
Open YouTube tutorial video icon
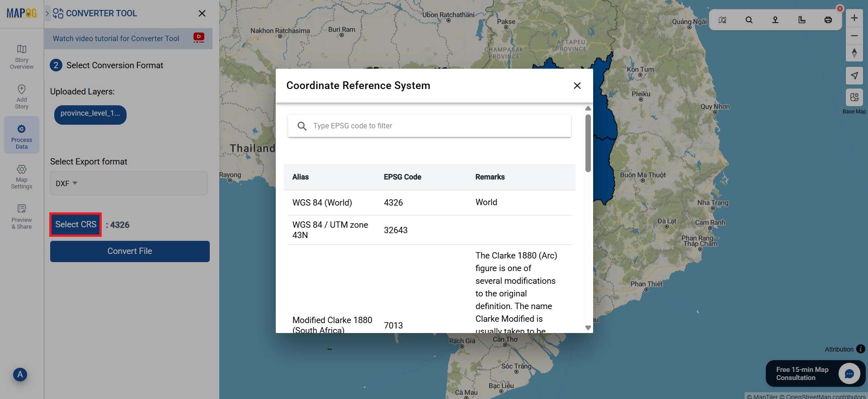(198, 38)
